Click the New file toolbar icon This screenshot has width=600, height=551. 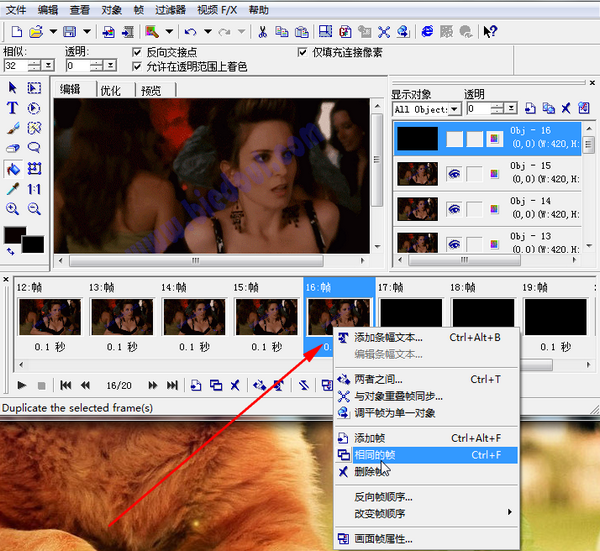16,32
